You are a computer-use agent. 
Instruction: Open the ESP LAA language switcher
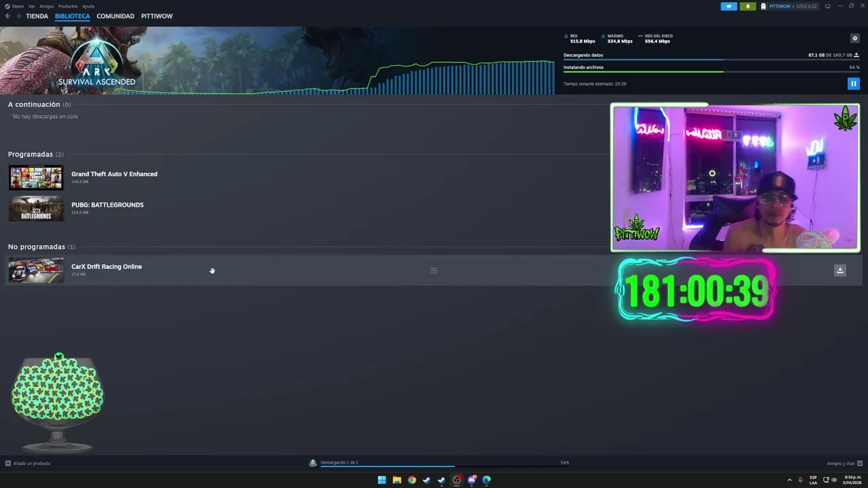[813, 480]
